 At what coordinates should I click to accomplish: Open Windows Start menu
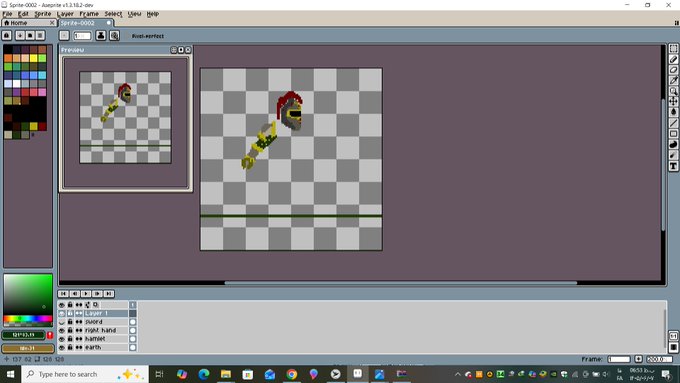click(x=10, y=374)
